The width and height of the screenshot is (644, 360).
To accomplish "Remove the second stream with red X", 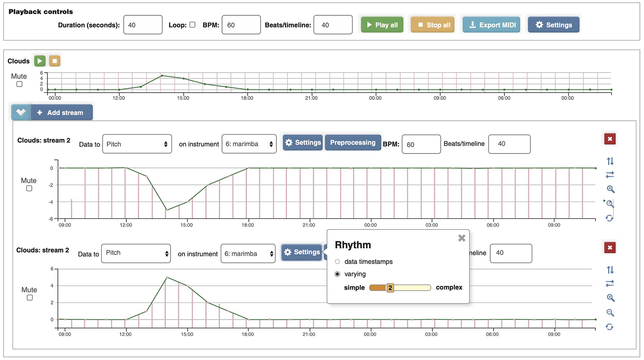I will pyautogui.click(x=609, y=248).
